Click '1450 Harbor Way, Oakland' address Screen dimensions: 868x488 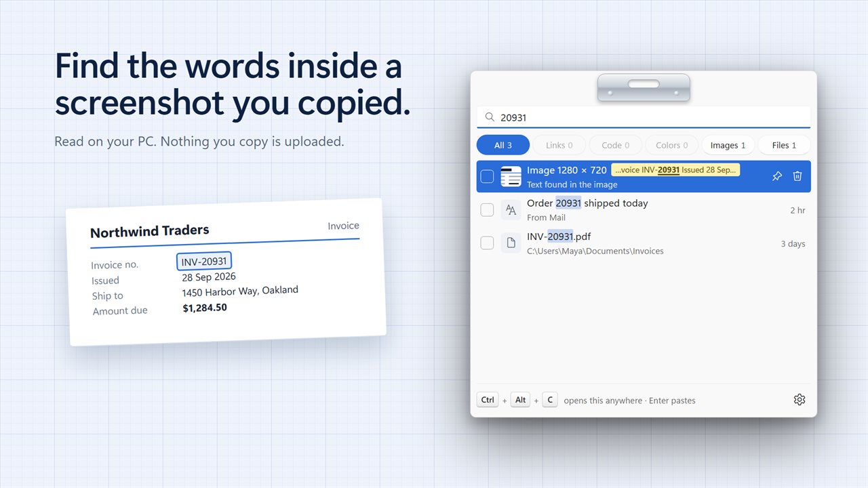pos(240,291)
